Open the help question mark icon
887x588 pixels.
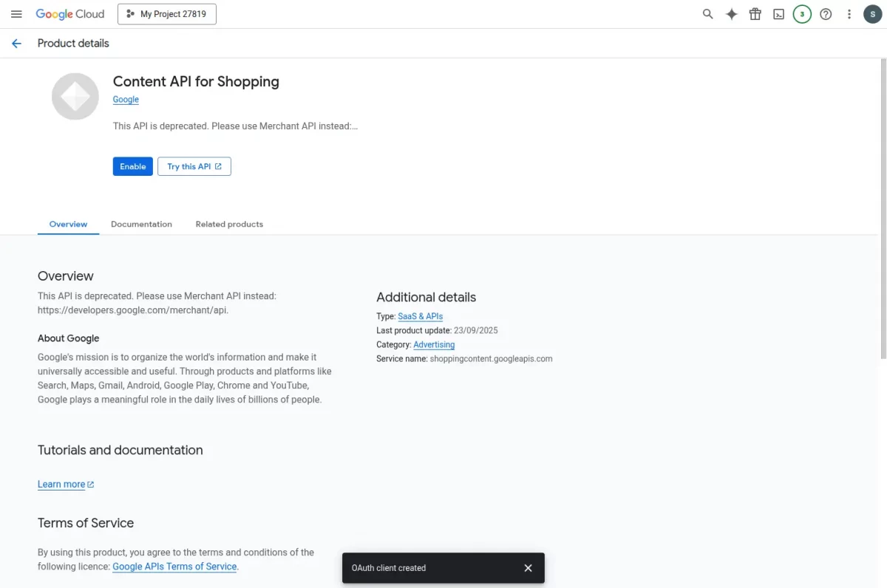pos(826,14)
